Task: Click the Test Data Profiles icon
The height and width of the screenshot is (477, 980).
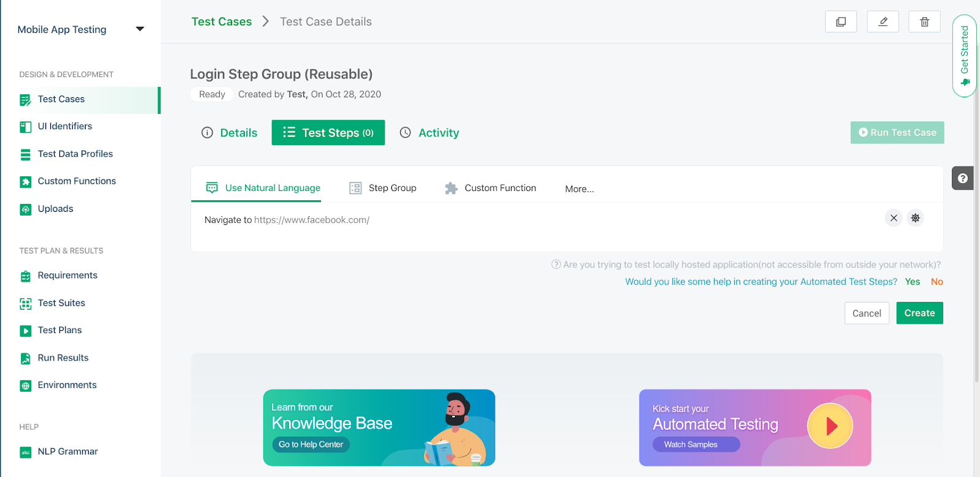Action: pos(25,154)
